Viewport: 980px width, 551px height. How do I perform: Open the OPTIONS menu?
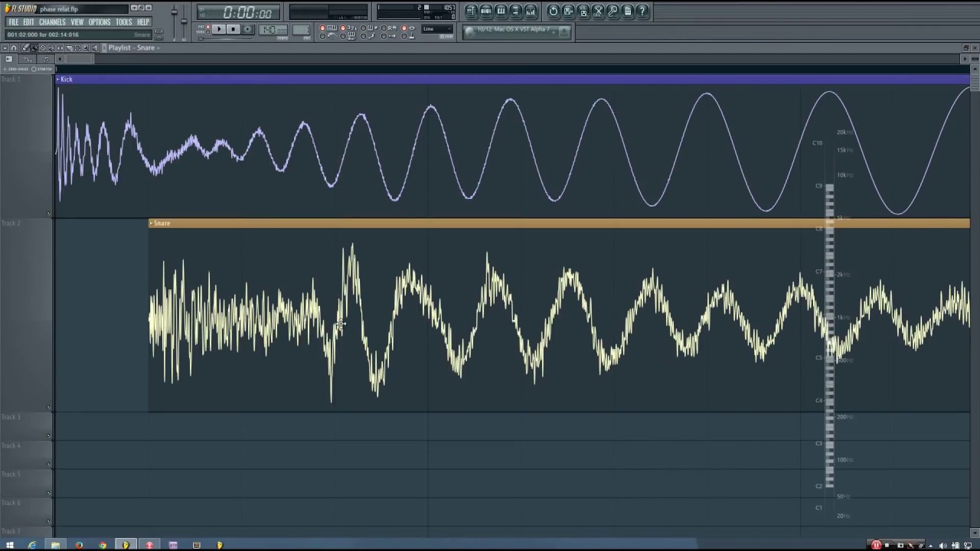click(100, 22)
